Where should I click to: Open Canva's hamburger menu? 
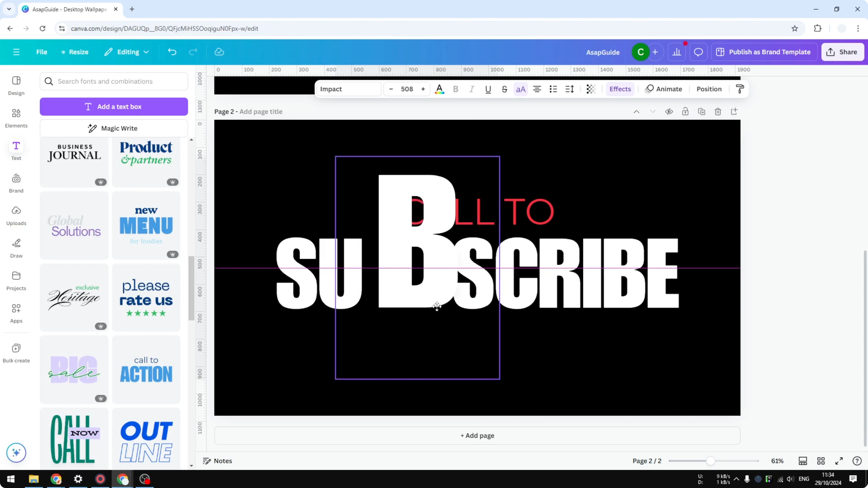click(x=16, y=52)
